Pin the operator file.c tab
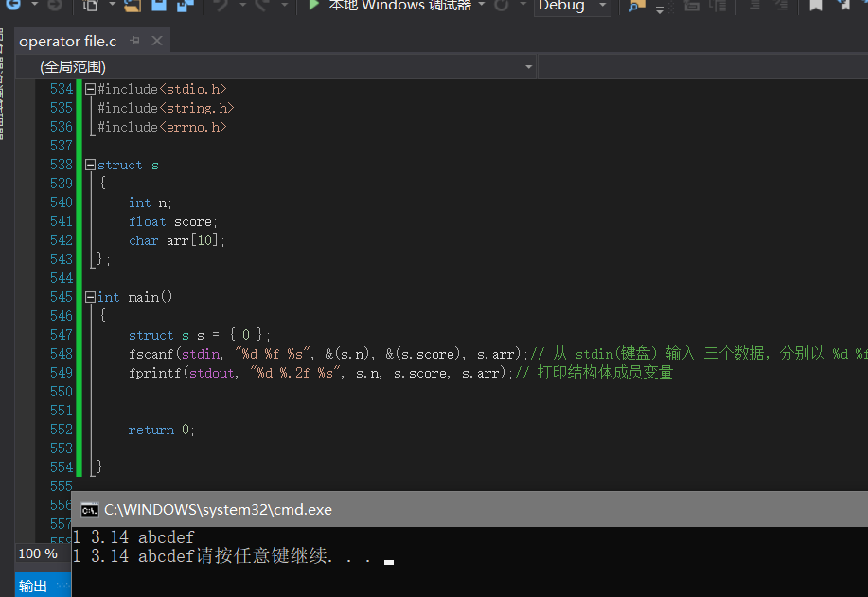 (x=134, y=41)
